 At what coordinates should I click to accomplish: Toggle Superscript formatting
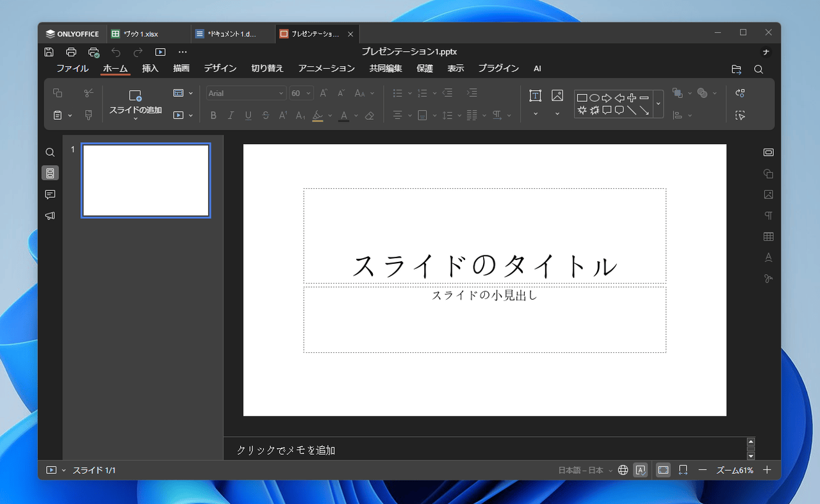pos(283,115)
